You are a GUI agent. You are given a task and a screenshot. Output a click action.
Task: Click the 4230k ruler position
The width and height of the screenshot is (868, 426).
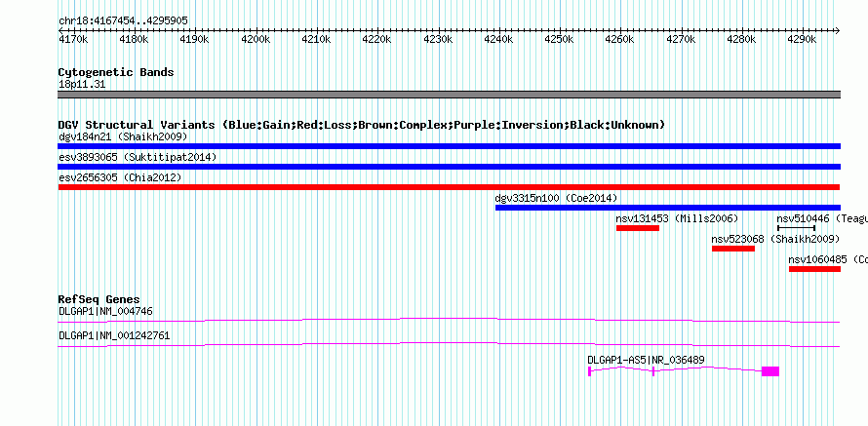click(438, 40)
